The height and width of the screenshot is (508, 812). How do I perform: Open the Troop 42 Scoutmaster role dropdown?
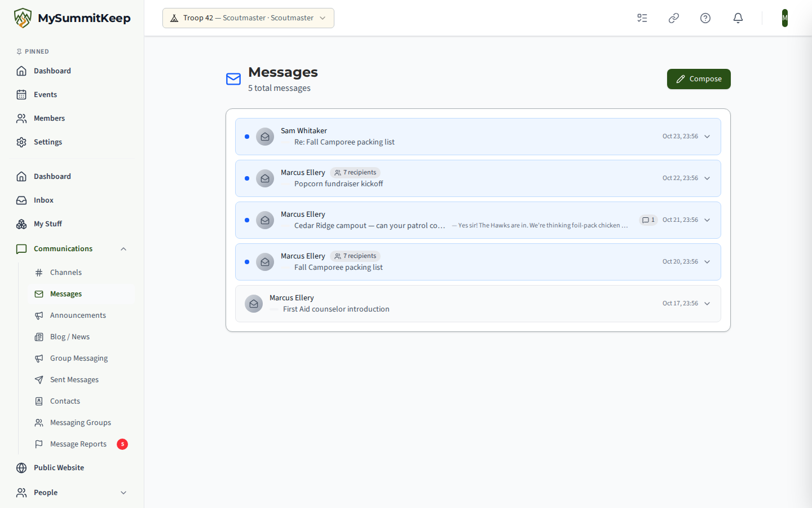248,18
